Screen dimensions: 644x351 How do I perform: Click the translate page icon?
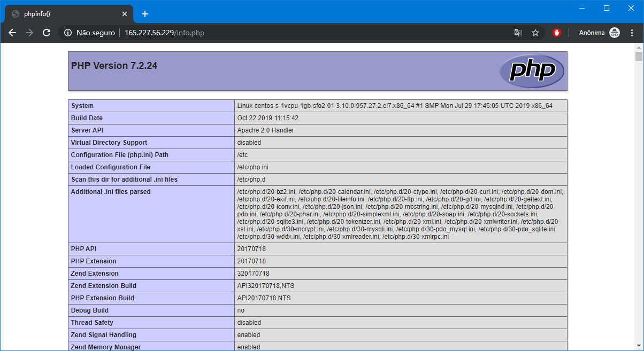coord(518,33)
